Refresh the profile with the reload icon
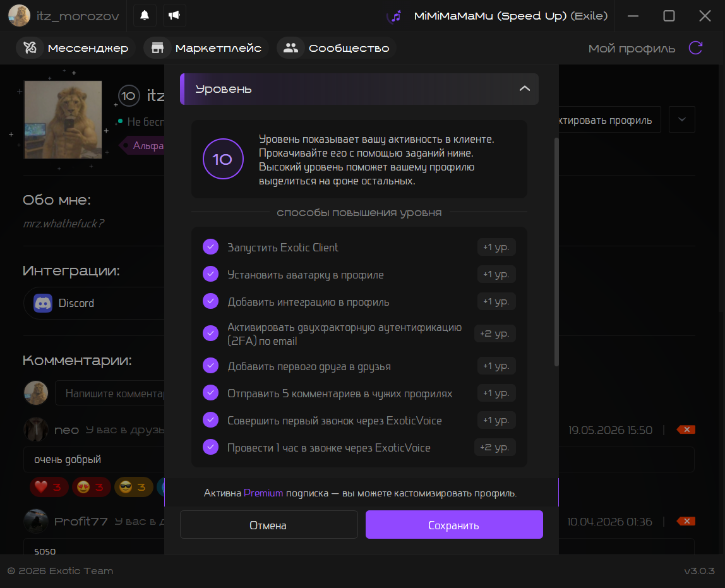Image resolution: width=725 pixels, height=588 pixels. (x=695, y=48)
